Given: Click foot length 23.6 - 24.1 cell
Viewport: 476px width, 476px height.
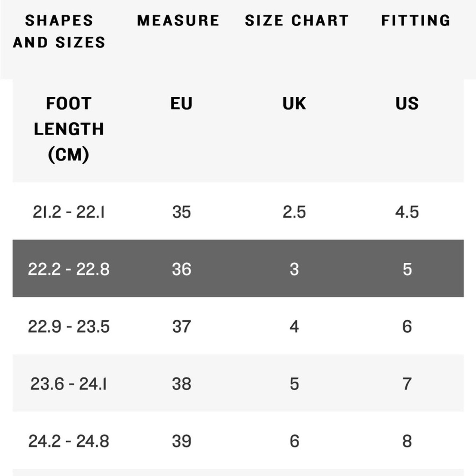Looking at the screenshot, I should click(69, 384).
